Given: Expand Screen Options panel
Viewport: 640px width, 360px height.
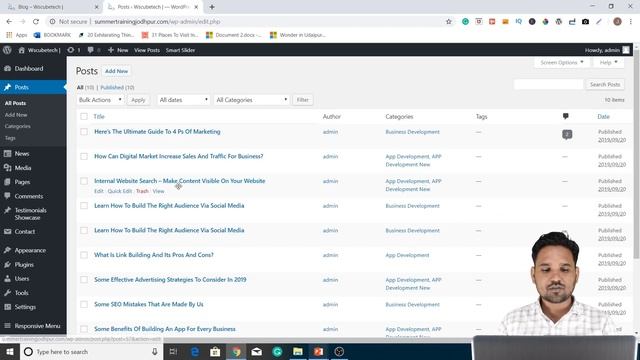Looking at the screenshot, I should [x=562, y=62].
